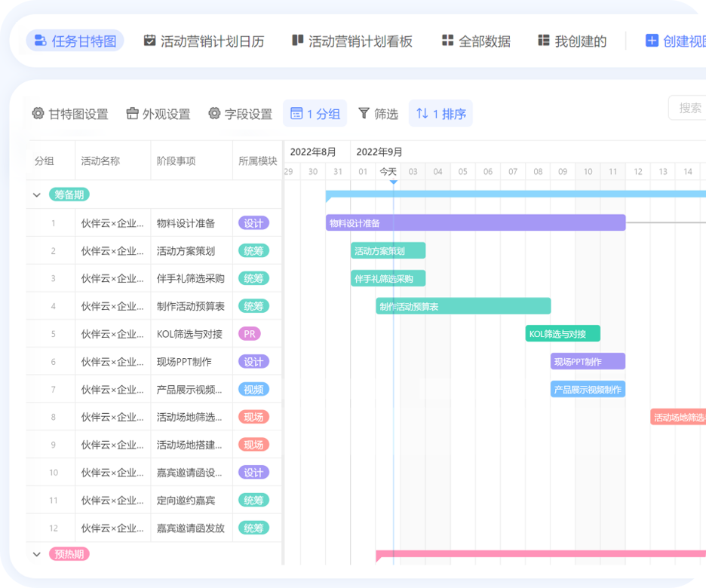Click the 搜索 search input box

[x=688, y=108]
